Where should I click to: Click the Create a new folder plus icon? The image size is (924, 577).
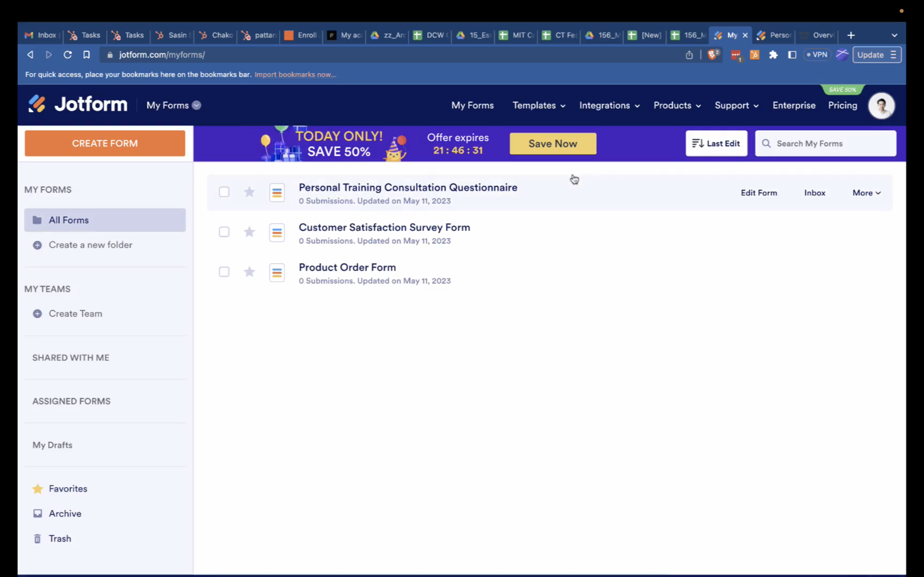click(x=37, y=245)
